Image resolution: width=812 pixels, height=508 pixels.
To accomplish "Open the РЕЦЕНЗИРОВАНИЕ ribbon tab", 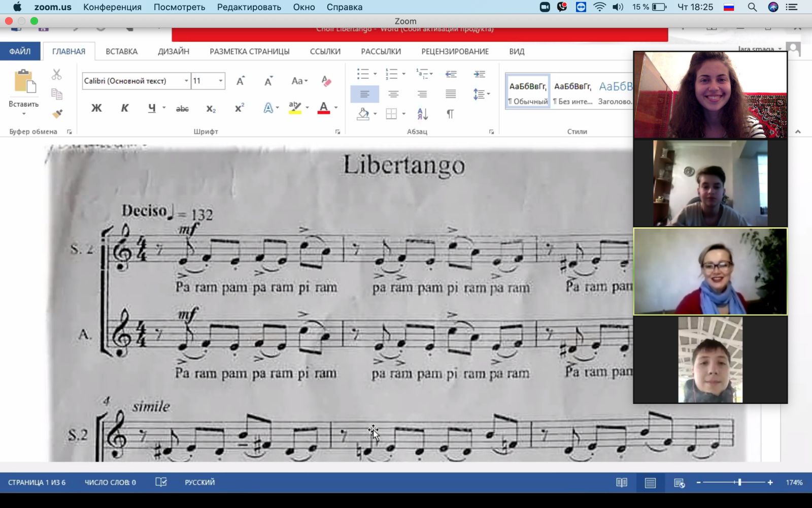I will (455, 51).
